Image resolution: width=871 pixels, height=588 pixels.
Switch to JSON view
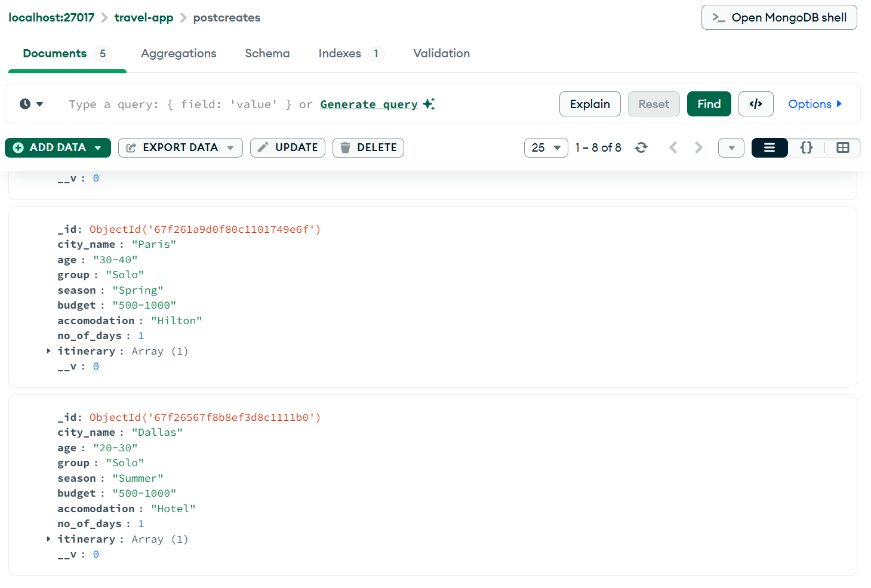pos(807,147)
